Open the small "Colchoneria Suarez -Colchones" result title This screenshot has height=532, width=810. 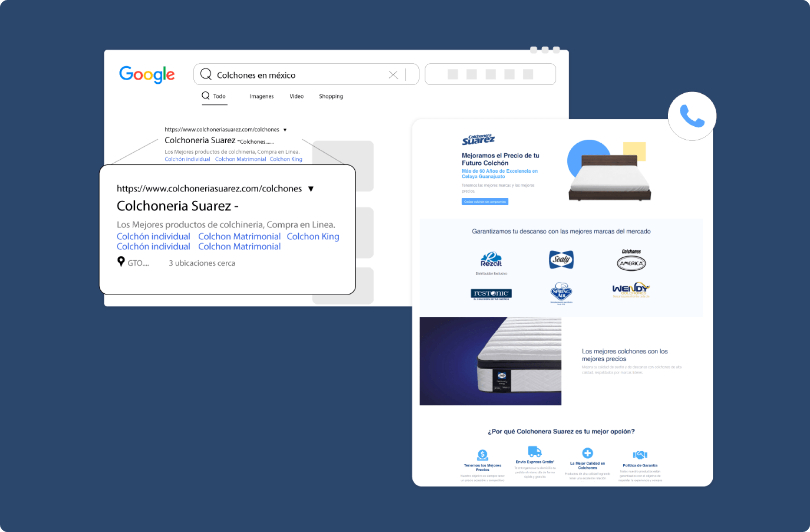219,141
